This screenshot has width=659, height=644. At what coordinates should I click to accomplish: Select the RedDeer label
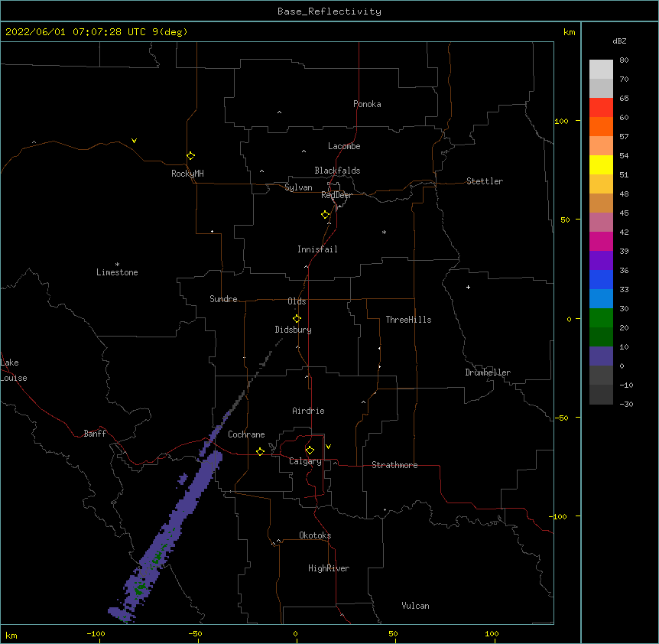336,195
